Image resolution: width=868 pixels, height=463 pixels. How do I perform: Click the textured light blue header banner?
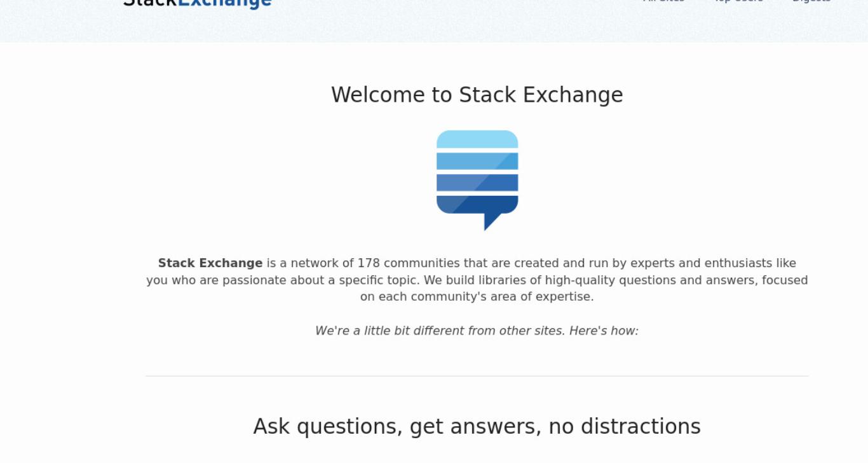434,25
